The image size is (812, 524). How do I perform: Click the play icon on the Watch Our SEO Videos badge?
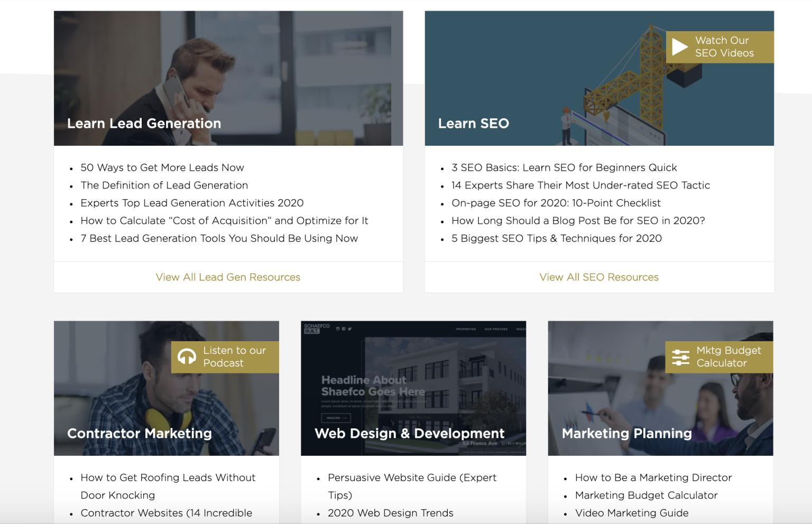pos(679,46)
